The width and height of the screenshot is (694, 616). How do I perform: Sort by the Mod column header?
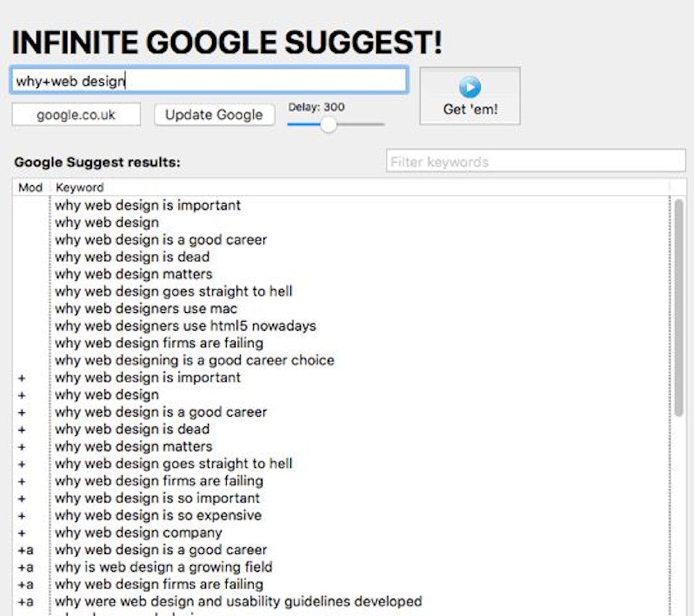pyautogui.click(x=31, y=187)
